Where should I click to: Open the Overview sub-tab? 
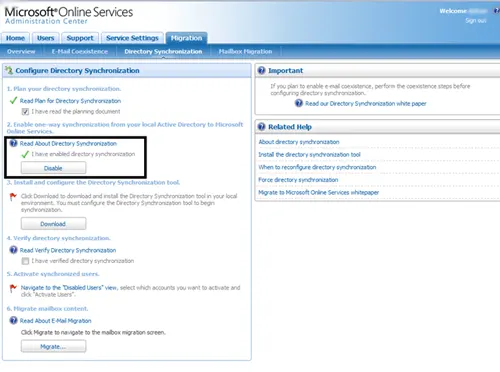click(x=21, y=52)
